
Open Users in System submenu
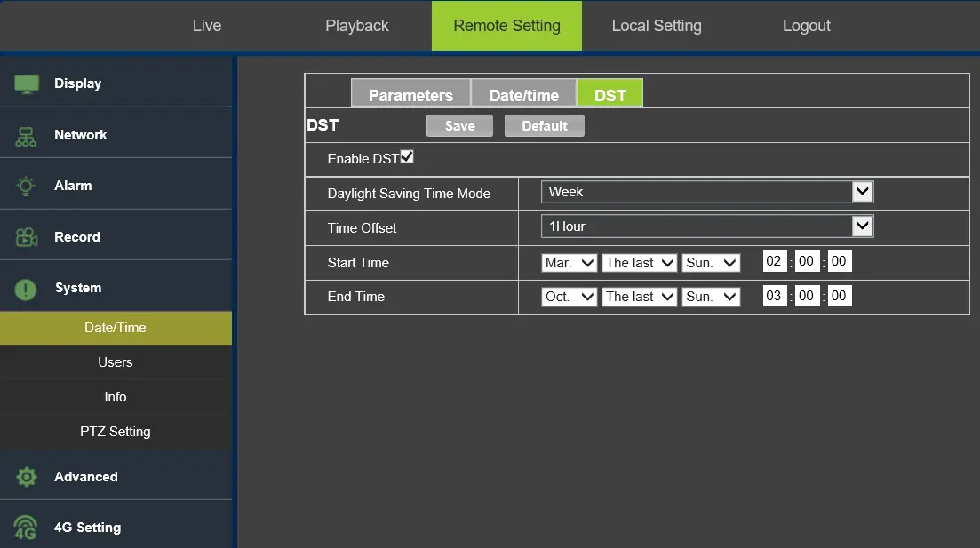pyautogui.click(x=116, y=362)
